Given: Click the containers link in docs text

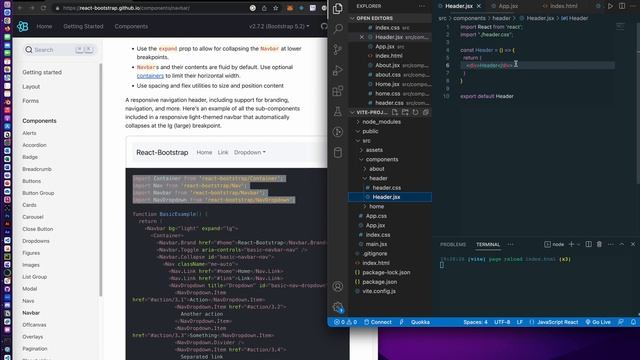Looking at the screenshot, I should [150, 76].
